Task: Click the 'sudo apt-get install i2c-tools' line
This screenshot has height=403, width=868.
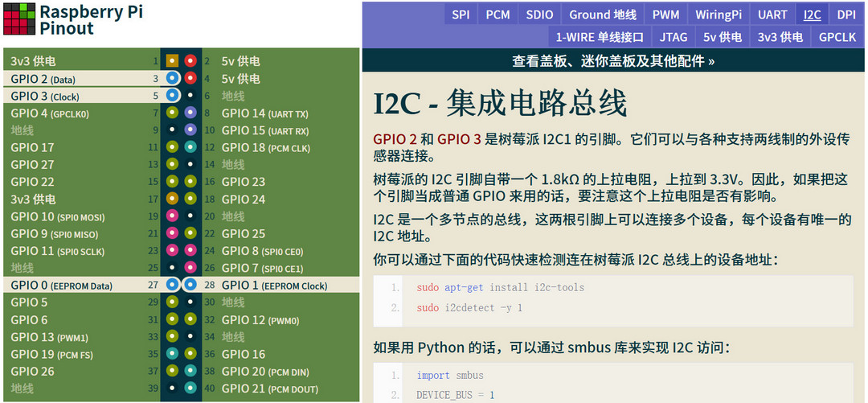Action: [x=500, y=287]
